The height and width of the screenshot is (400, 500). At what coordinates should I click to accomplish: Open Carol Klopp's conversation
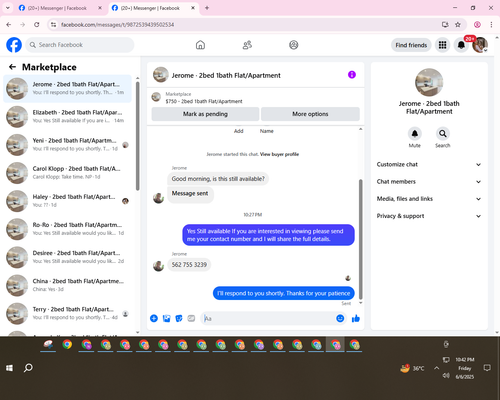tap(67, 173)
